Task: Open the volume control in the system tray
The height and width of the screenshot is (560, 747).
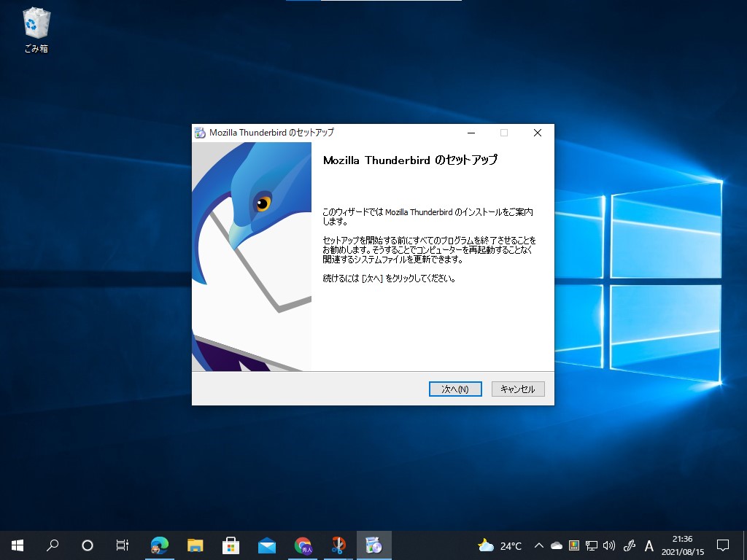Action: click(608, 545)
